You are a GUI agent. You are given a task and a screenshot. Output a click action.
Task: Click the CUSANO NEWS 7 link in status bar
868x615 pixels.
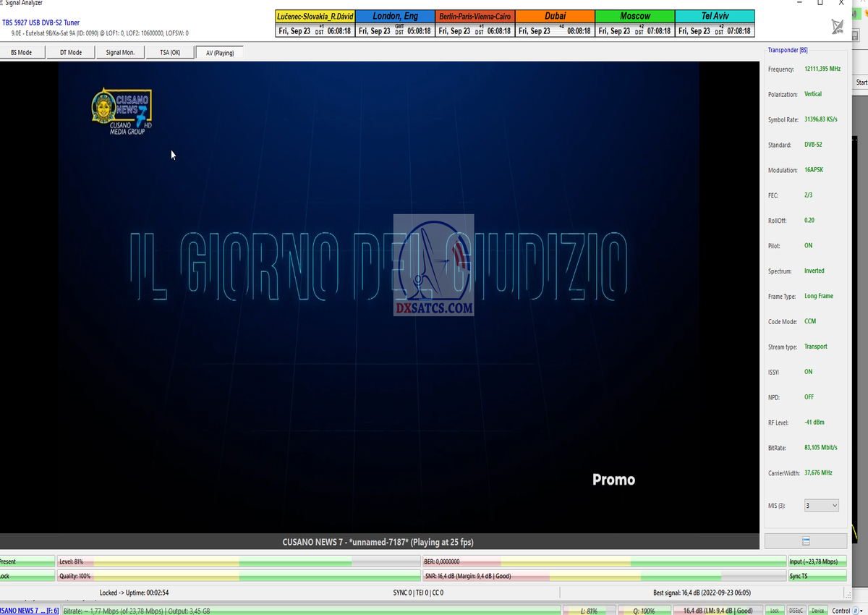coord(29,611)
